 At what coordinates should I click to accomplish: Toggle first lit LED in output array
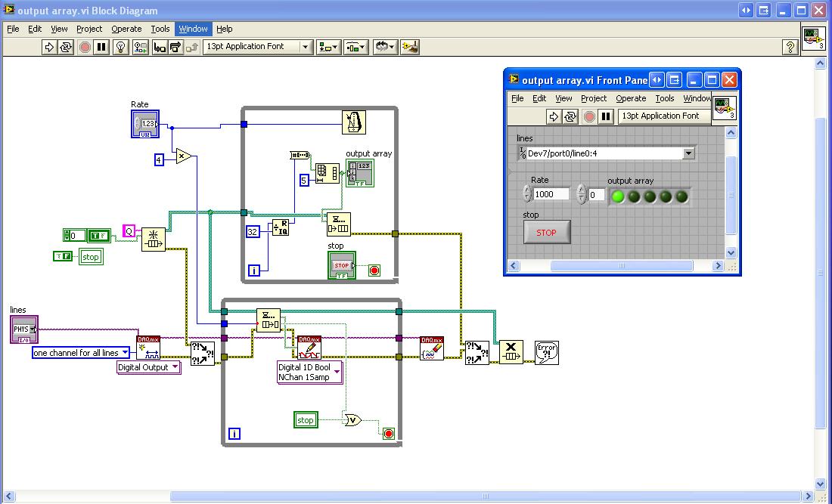pos(617,196)
